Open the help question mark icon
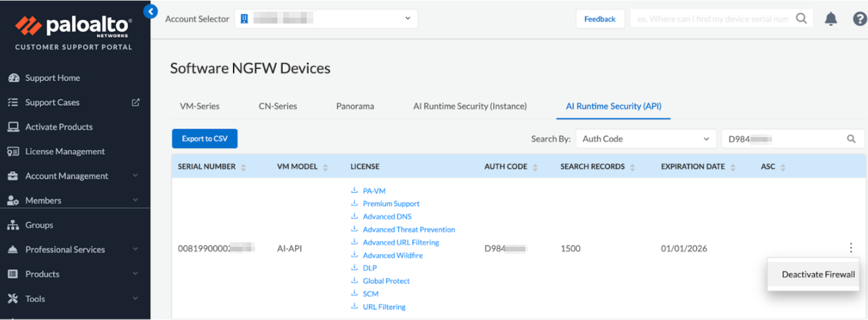Viewport: 868px width, 320px height. pyautogui.click(x=860, y=19)
